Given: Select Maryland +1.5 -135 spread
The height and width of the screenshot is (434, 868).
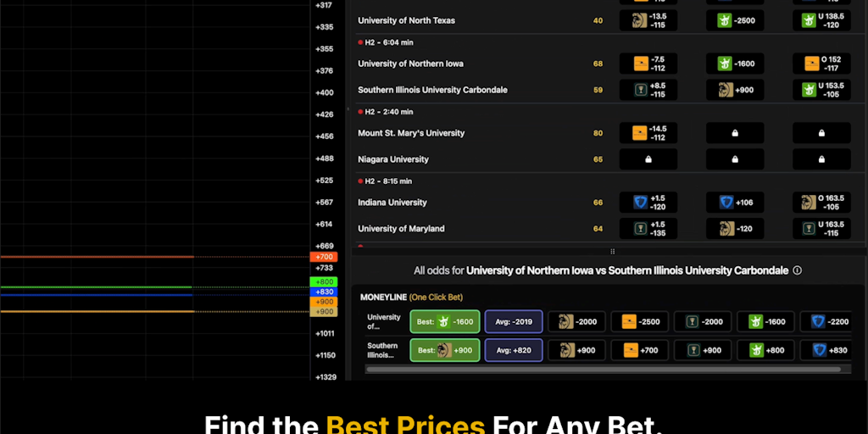Looking at the screenshot, I should click(648, 228).
